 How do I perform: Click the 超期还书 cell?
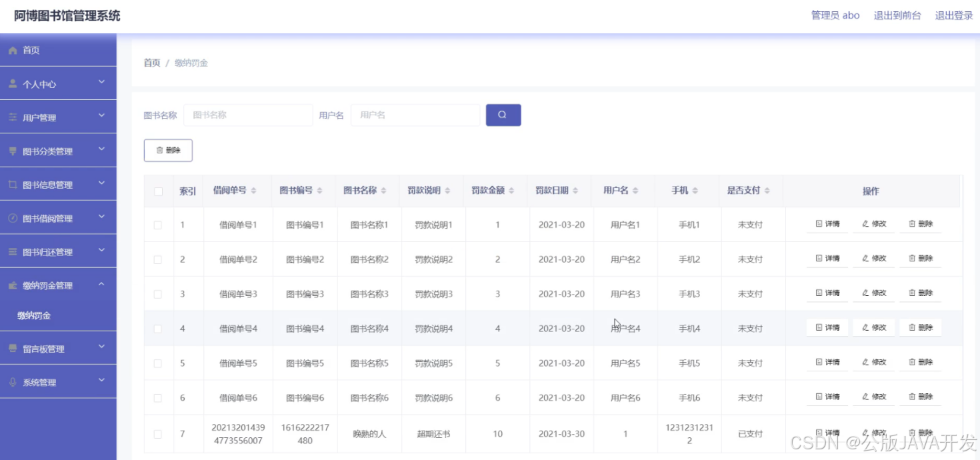433,434
